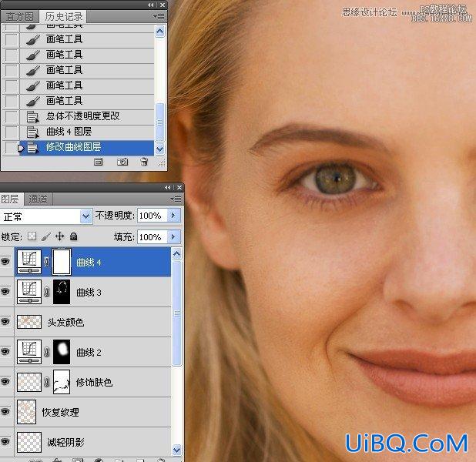Click link icon on 修饰肤色 layer
The image size is (476, 462).
[x=47, y=382]
